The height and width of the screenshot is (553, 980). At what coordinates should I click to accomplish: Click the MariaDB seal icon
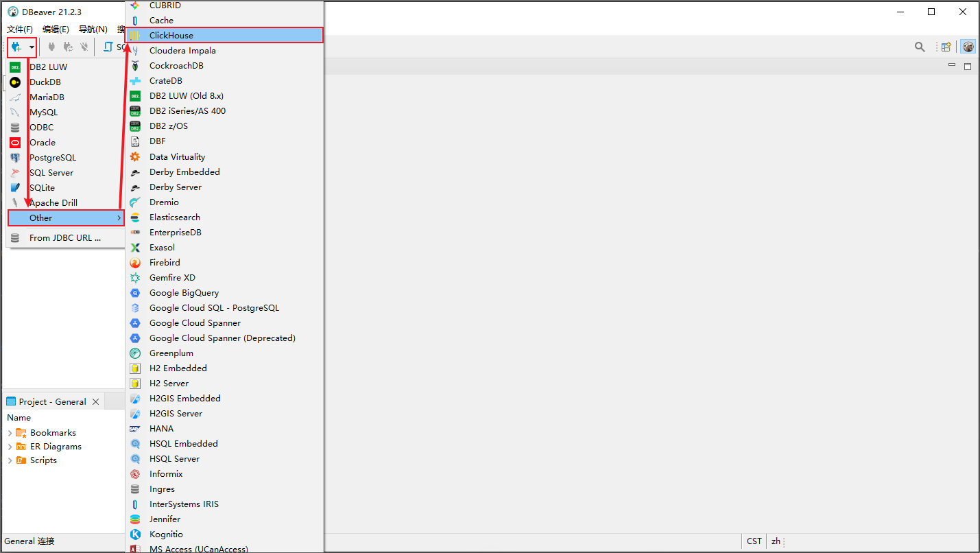15,97
